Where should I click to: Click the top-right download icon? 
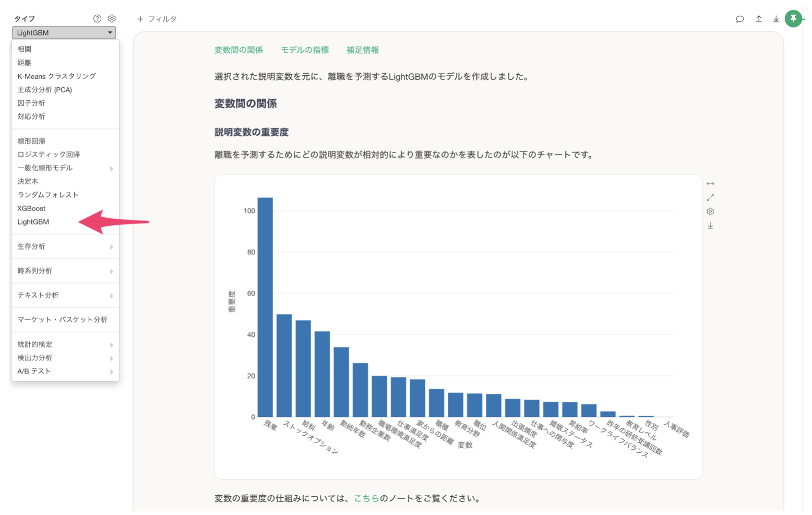(776, 19)
